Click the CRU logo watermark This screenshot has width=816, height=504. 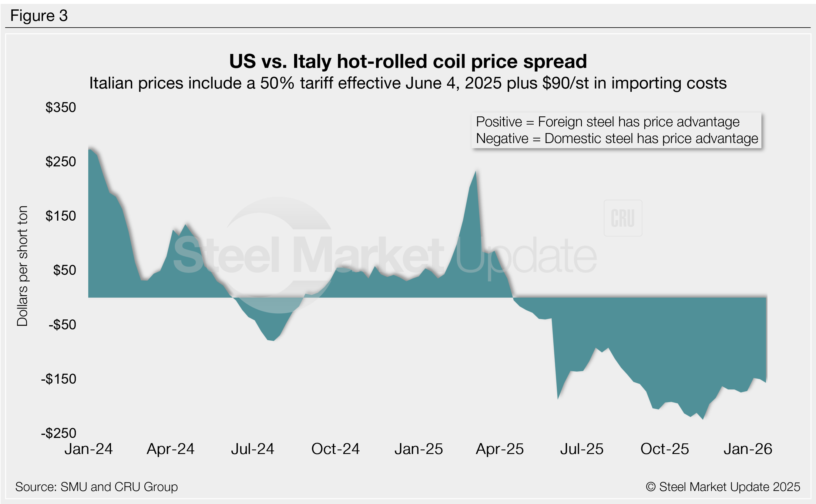click(623, 218)
